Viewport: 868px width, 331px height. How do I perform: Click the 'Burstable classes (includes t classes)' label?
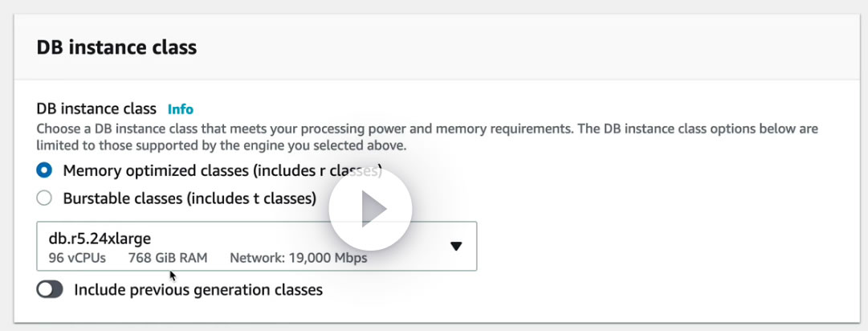coord(189,198)
